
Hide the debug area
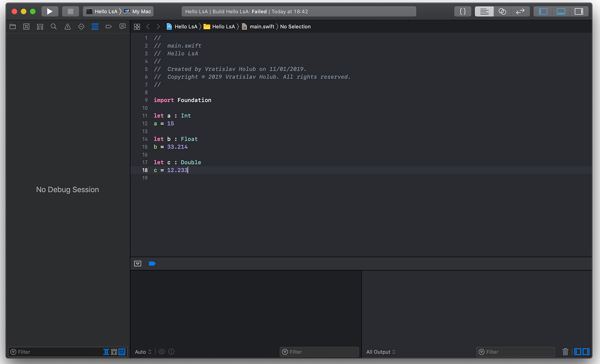[561, 11]
